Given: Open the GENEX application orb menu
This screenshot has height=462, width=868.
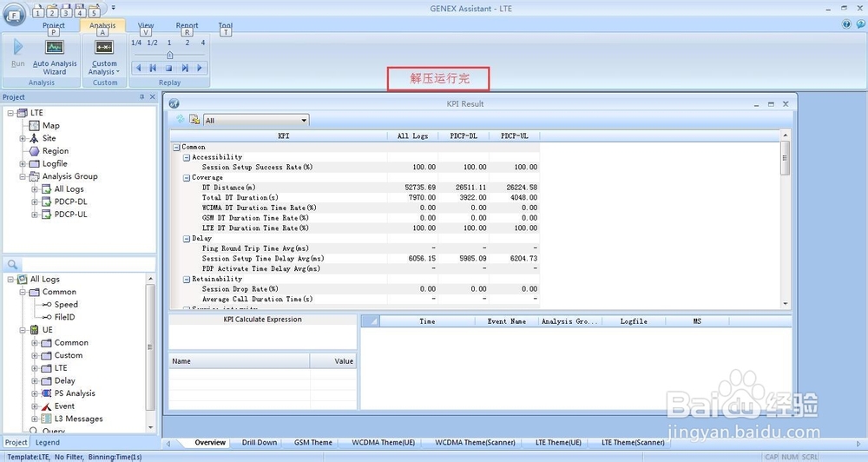Looking at the screenshot, I should pyautogui.click(x=14, y=14).
